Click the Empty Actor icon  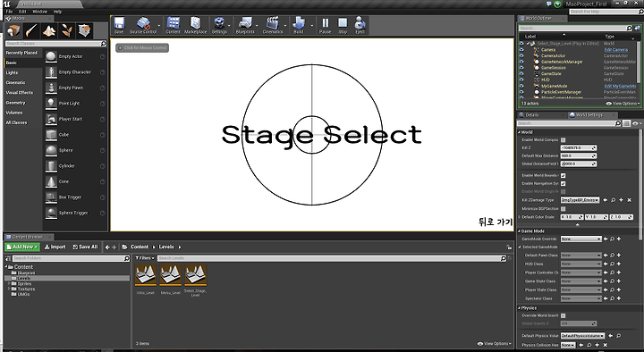(x=51, y=56)
